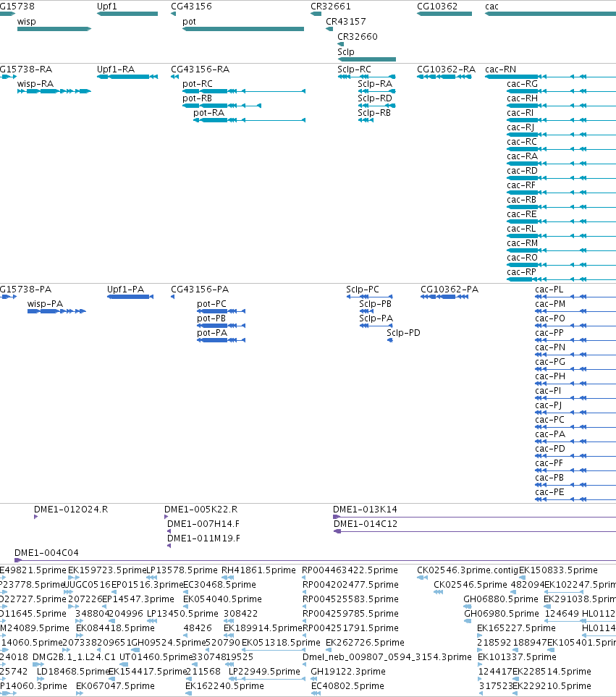This screenshot has width=616, height=697.
Task: Click the DME1-012O24.R clone label
Action: click(71, 509)
